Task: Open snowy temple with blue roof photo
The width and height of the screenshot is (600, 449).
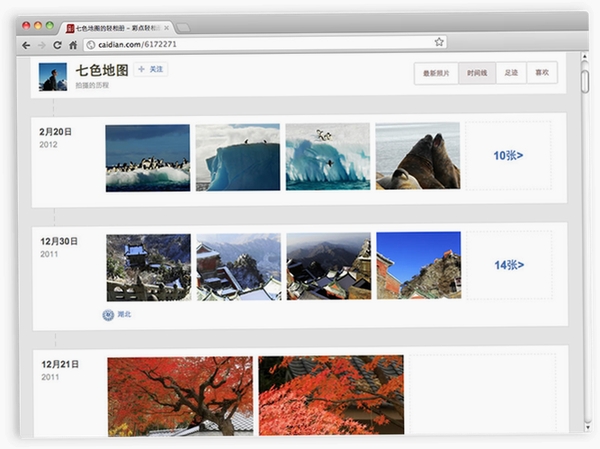Action: point(149,268)
